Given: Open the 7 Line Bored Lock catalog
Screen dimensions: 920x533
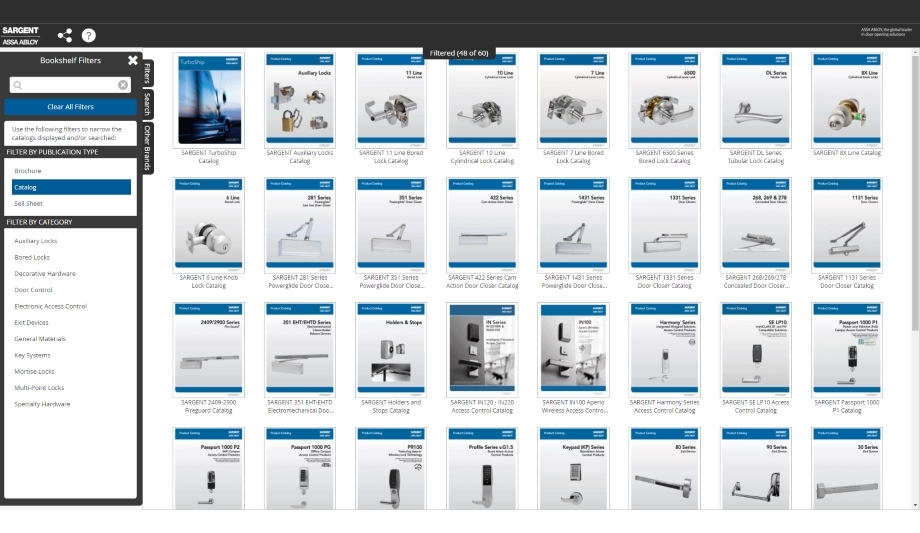Looking at the screenshot, I should point(573,100).
